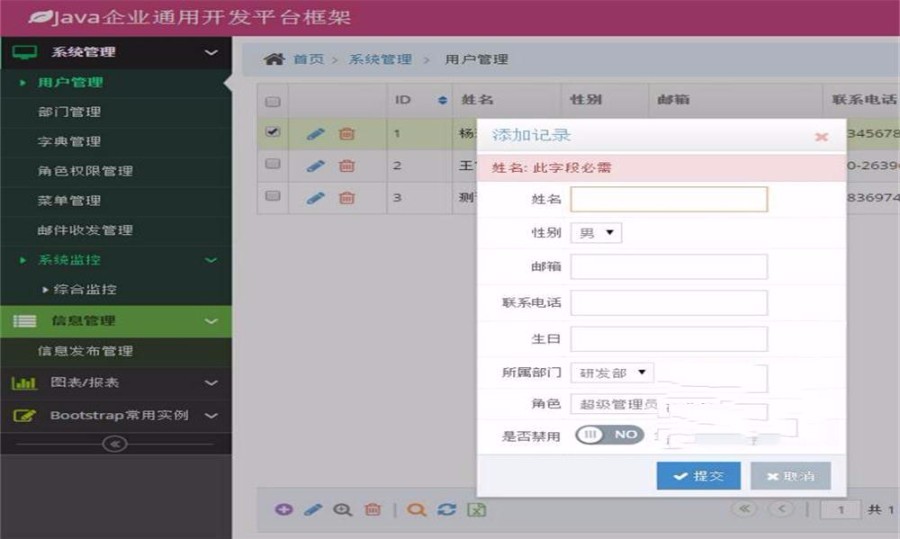Open search with orange magnifier icon

coord(416,509)
